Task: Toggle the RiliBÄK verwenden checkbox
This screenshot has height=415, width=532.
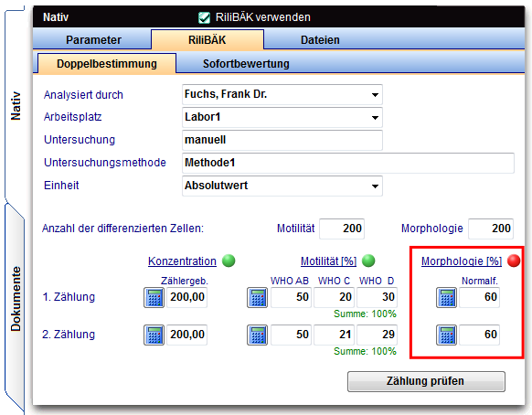Action: coord(204,17)
